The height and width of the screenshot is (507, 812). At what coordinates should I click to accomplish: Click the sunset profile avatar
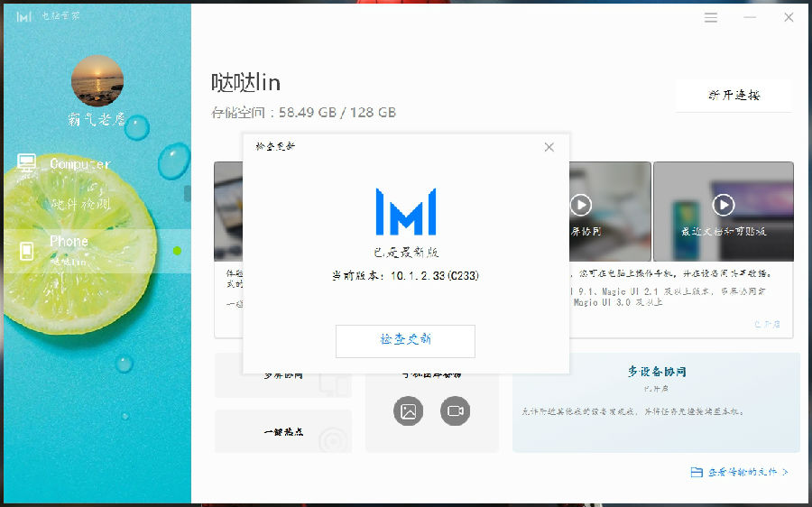click(97, 81)
